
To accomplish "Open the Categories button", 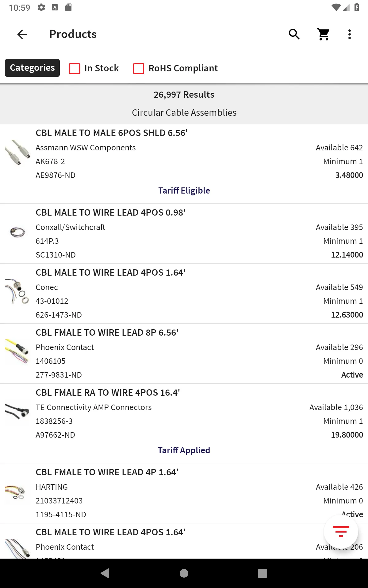I will 32,68.
